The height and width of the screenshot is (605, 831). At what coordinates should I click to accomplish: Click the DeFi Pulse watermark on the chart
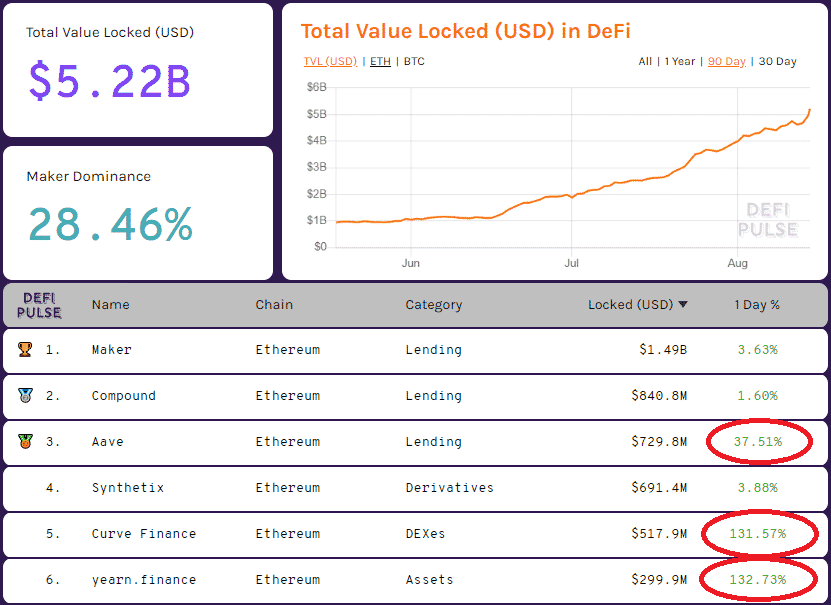pyautogui.click(x=768, y=217)
